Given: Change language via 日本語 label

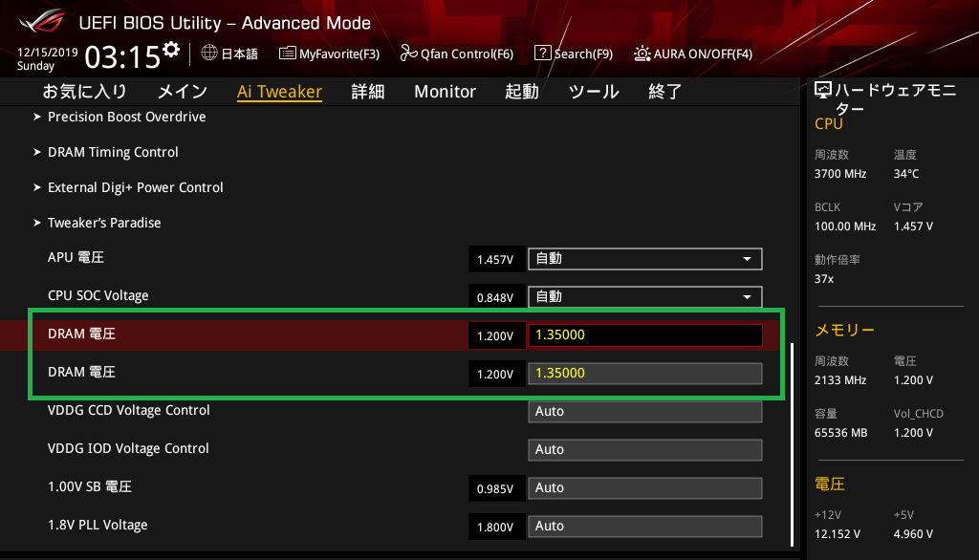Looking at the screenshot, I should pyautogui.click(x=240, y=54).
